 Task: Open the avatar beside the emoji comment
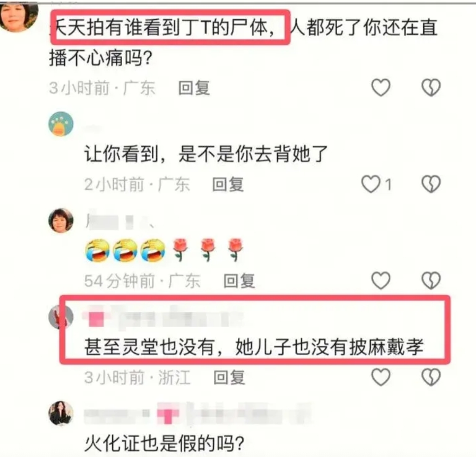pos(61,220)
